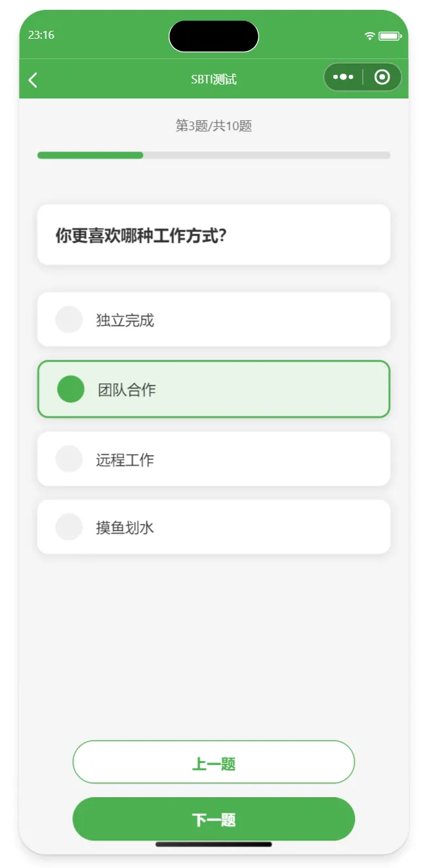Screen dimensions: 429x868
Task: Select the radio circle for 远程工作
Action: [x=69, y=458]
